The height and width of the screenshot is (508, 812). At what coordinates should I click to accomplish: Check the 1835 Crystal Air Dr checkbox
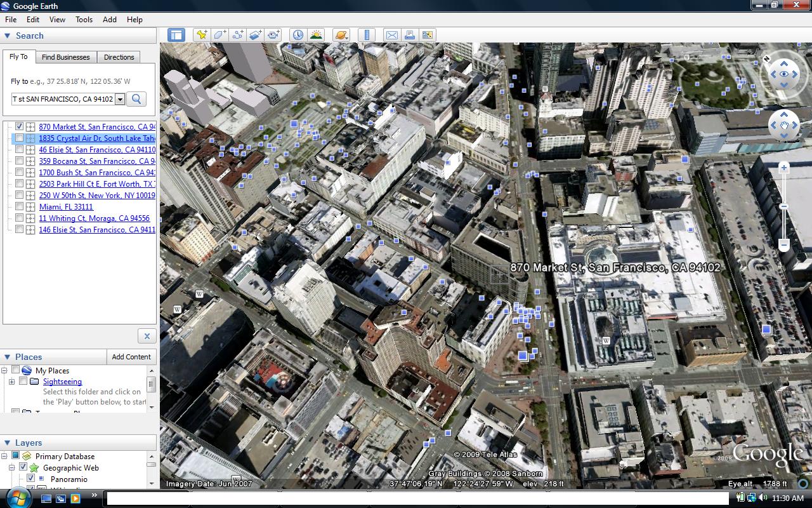(19, 138)
